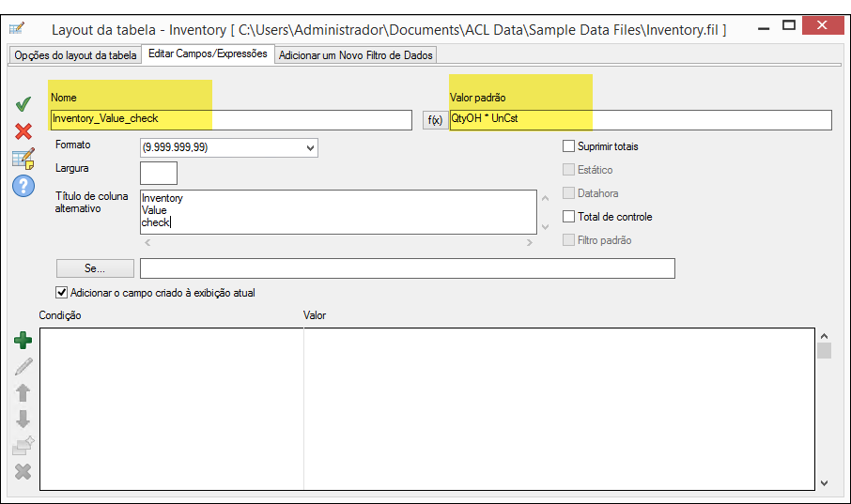Image resolution: width=851 pixels, height=504 pixels.
Task: Uncheck Adicionar o campo criado à exibição atual
Action: point(62,293)
